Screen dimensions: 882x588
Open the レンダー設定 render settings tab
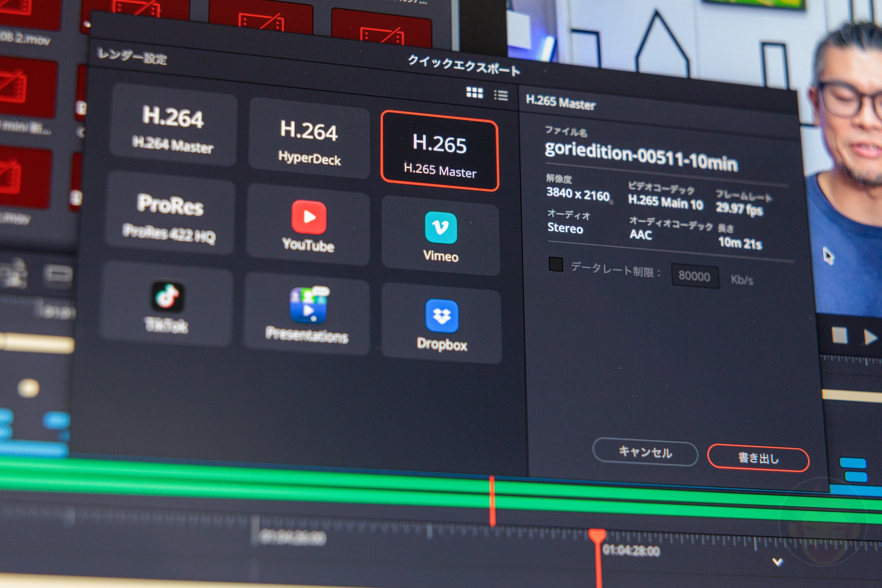pos(132,56)
